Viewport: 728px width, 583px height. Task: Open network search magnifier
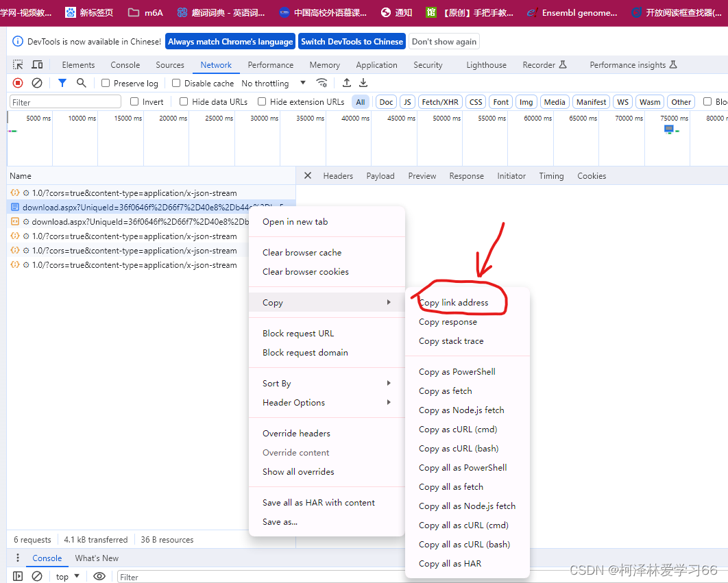coord(82,83)
